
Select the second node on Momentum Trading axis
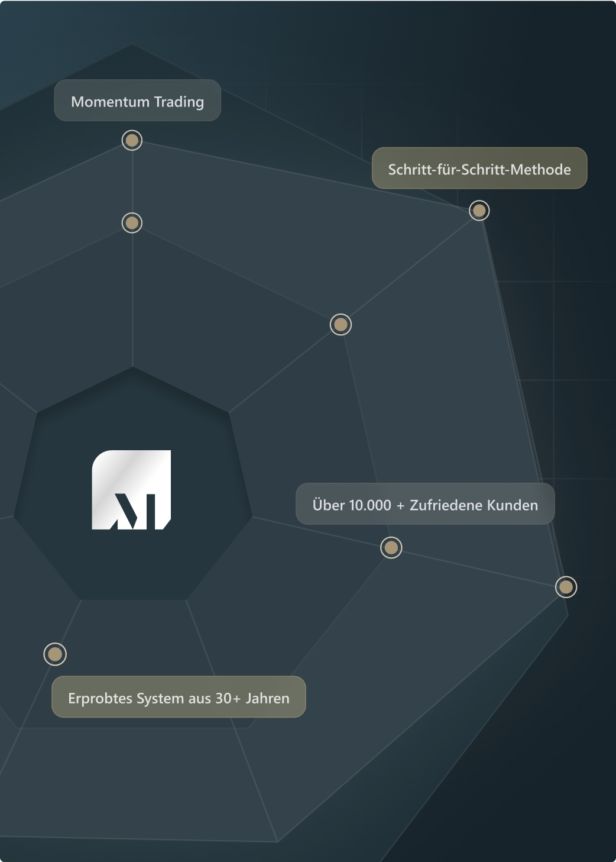132,223
